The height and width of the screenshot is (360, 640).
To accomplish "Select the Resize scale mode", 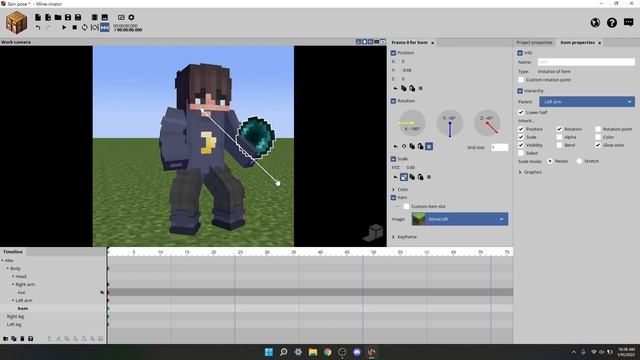I will [x=550, y=161].
